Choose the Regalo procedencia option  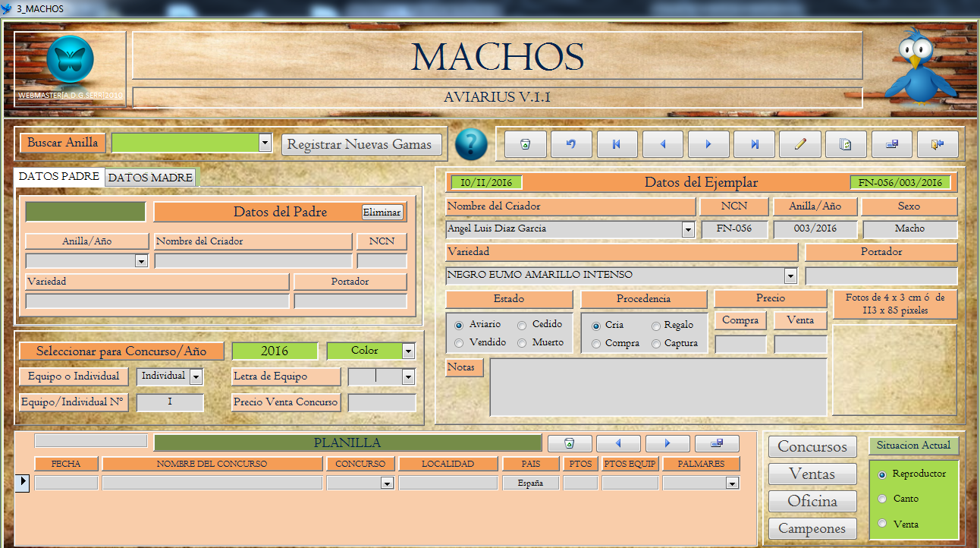click(x=656, y=326)
